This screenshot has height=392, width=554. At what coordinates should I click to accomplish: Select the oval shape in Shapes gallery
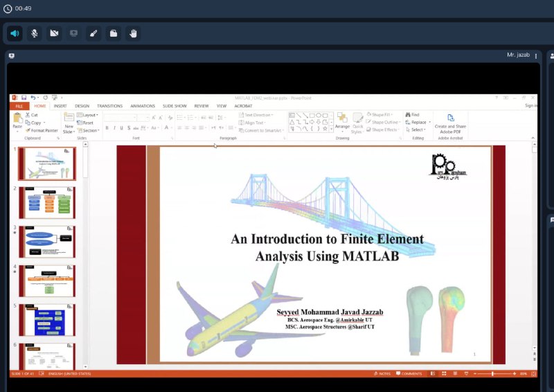[319, 115]
